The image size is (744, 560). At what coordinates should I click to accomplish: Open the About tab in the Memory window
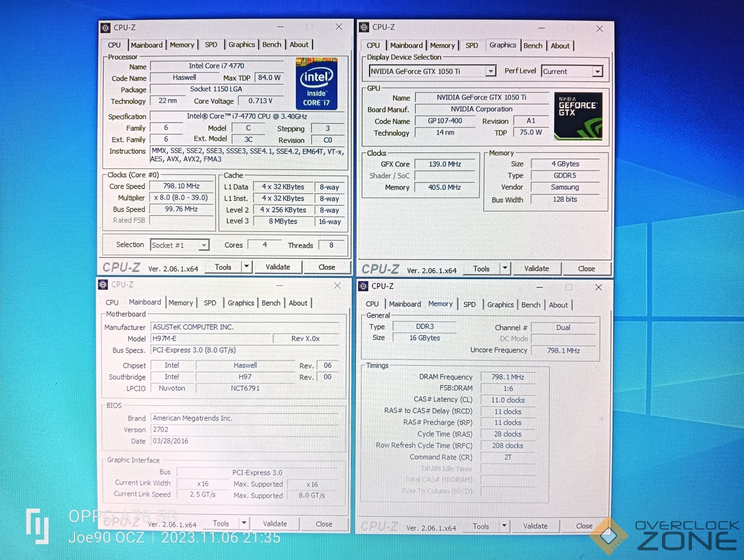coord(558,305)
